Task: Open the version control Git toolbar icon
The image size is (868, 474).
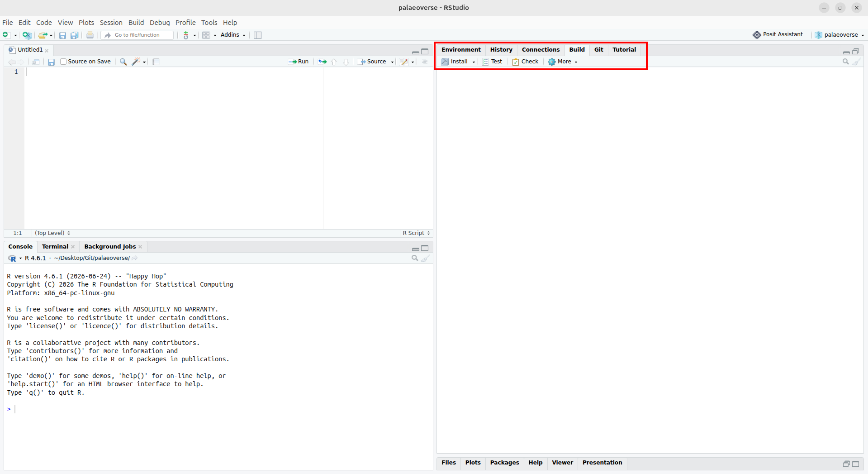Action: coord(186,35)
